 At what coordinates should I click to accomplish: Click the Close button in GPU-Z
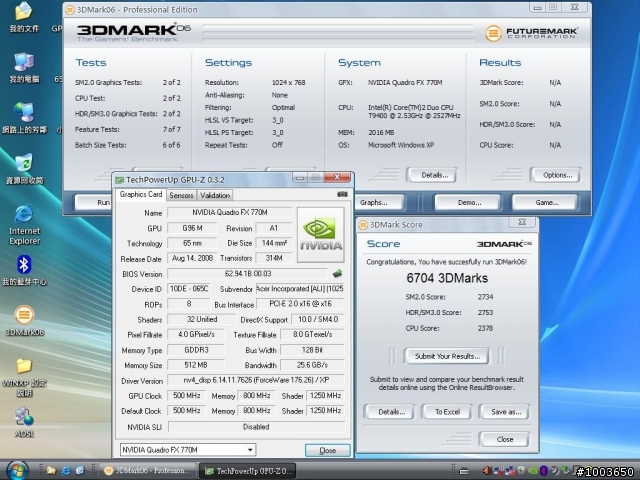(x=328, y=450)
